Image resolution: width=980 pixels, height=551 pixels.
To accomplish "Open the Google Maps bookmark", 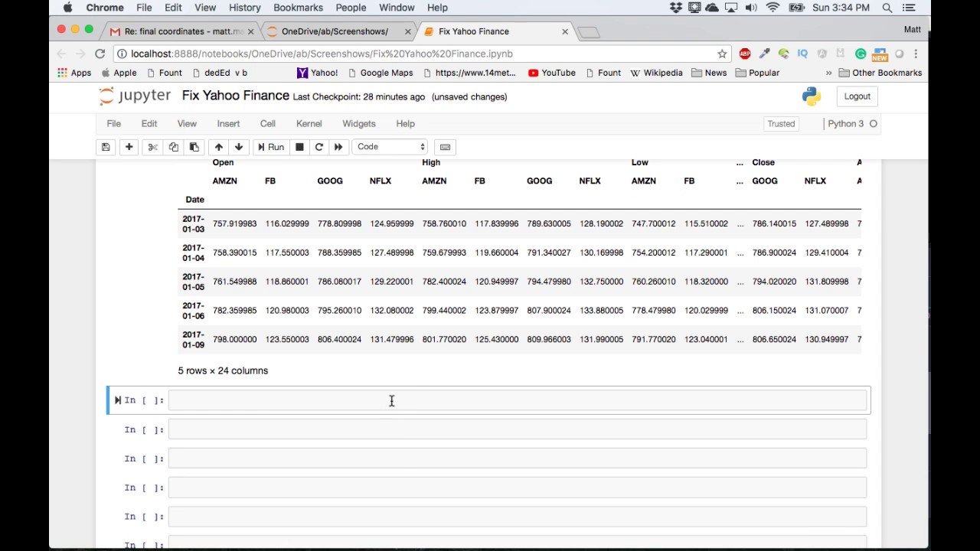I will (381, 73).
